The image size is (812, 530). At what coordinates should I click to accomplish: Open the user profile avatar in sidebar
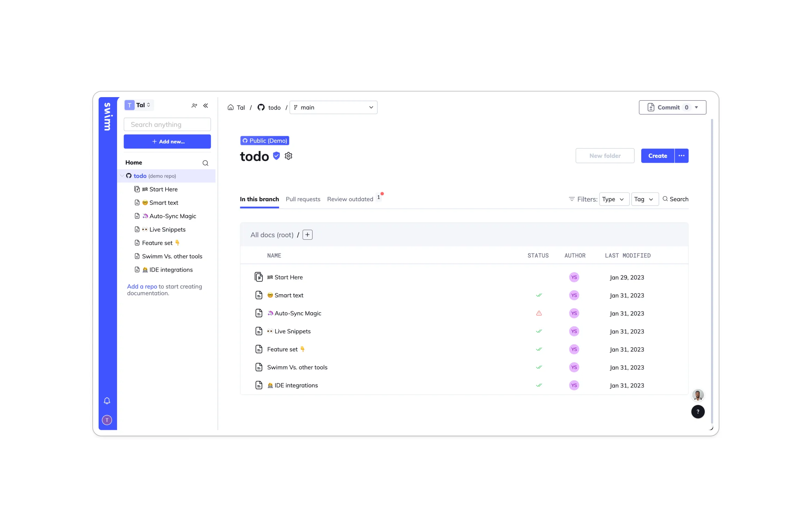click(x=107, y=420)
